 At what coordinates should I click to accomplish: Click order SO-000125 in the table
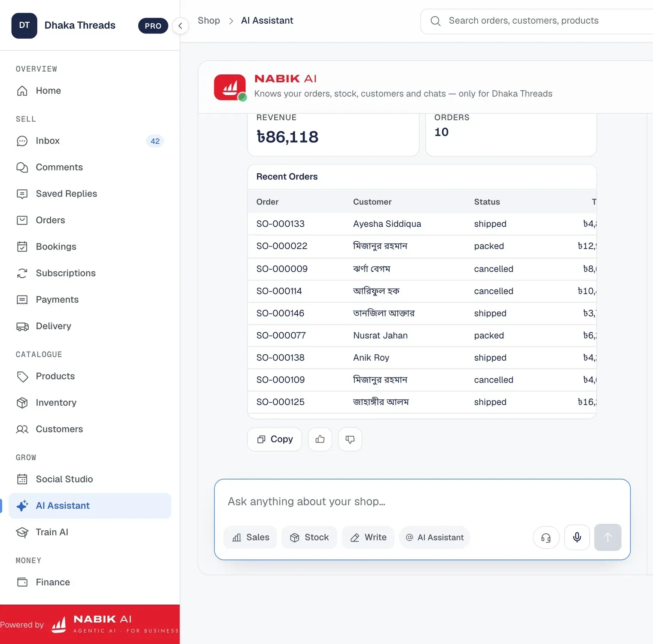point(281,402)
